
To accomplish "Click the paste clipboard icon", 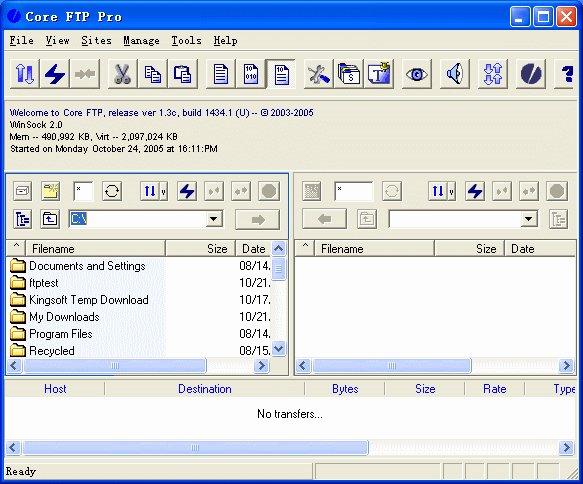I will click(183, 74).
